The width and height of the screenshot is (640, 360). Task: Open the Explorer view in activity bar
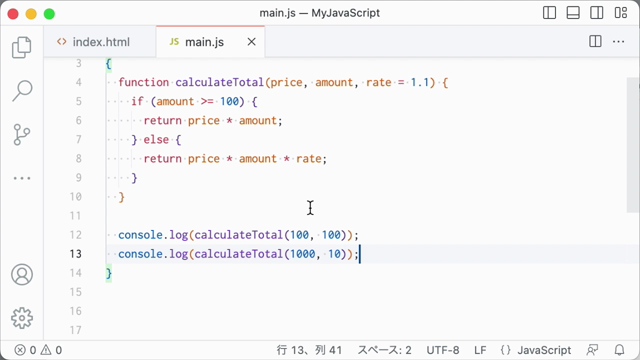coord(22,47)
